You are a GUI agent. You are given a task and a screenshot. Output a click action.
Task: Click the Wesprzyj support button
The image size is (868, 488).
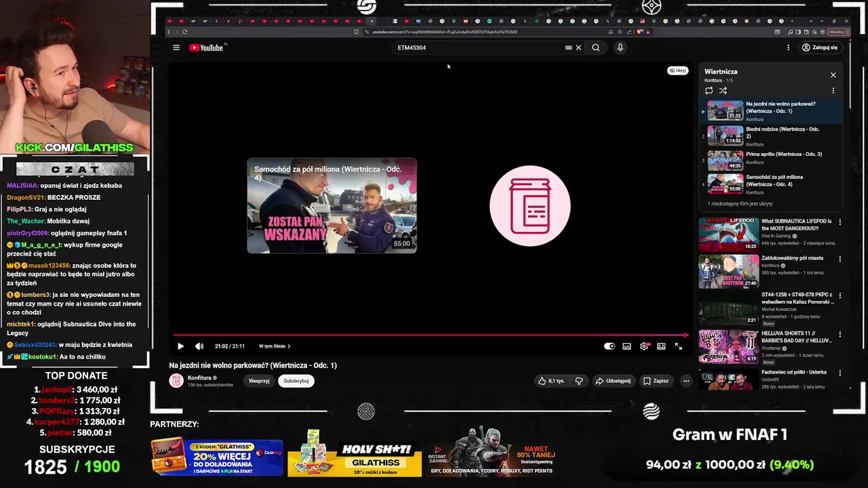coord(259,381)
